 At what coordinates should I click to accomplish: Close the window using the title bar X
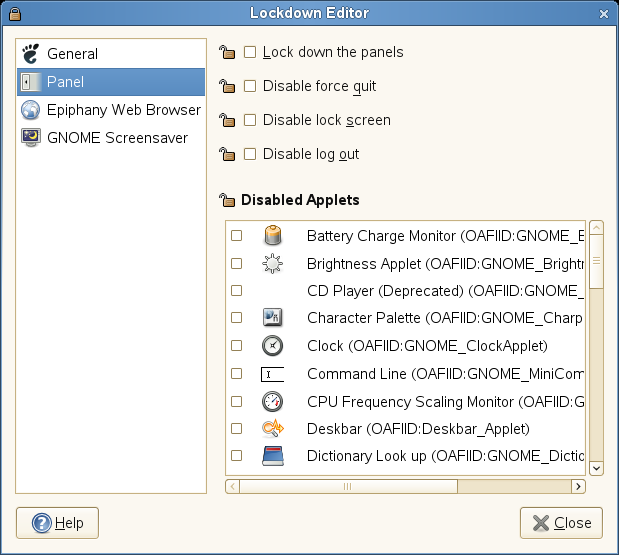[x=604, y=14]
